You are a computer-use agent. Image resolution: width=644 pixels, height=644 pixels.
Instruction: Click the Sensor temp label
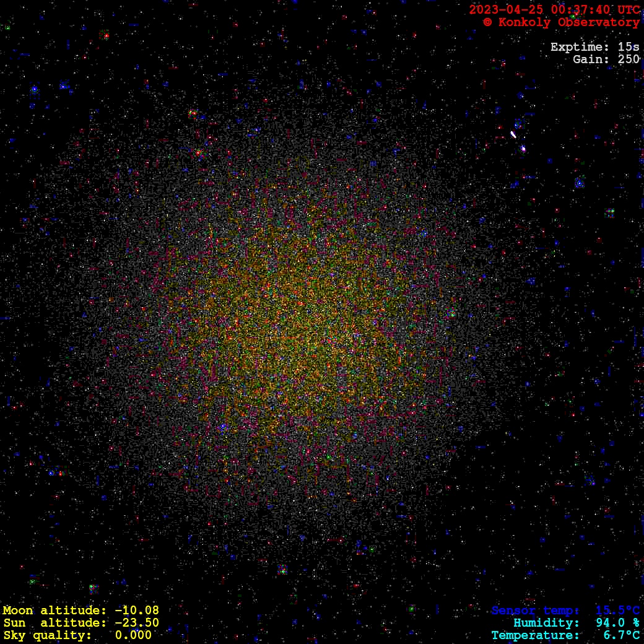tap(536, 611)
